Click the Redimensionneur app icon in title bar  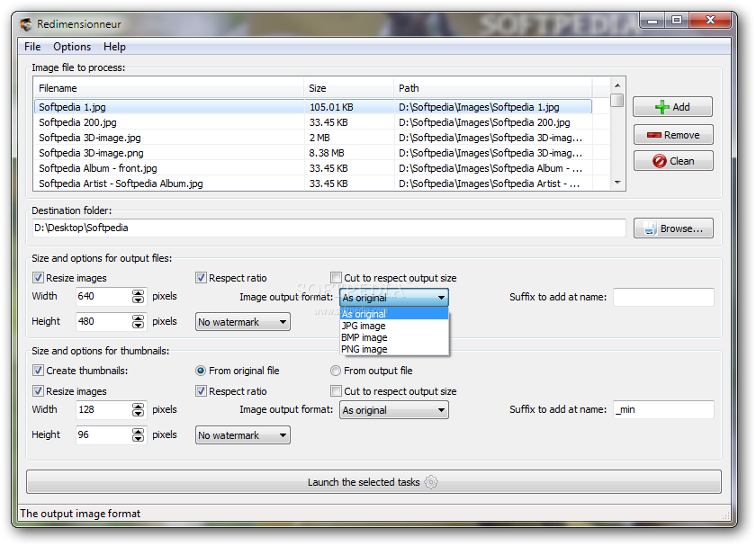point(26,24)
